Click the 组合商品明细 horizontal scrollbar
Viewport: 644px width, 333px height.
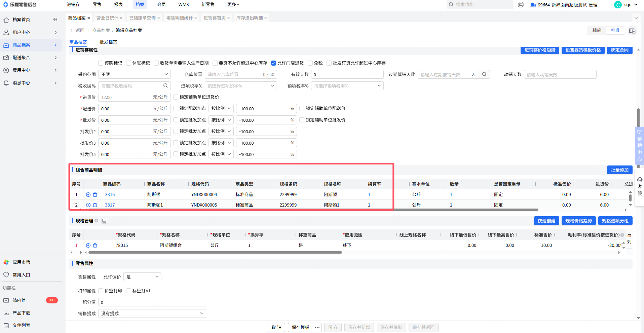(313, 210)
